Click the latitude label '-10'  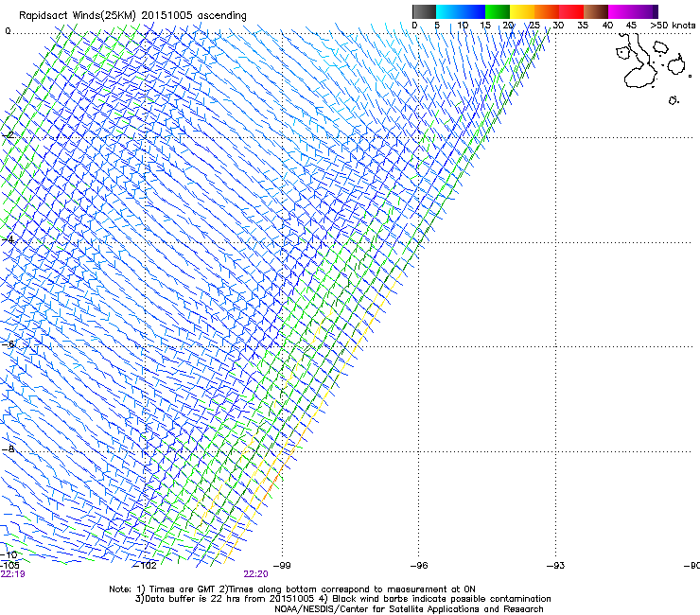point(9,555)
